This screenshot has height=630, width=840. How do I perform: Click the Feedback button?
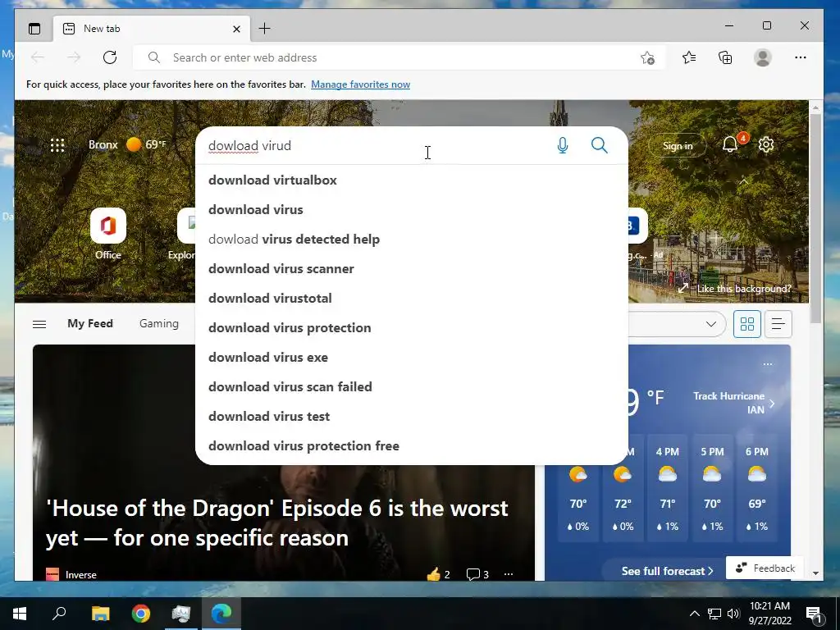click(765, 568)
